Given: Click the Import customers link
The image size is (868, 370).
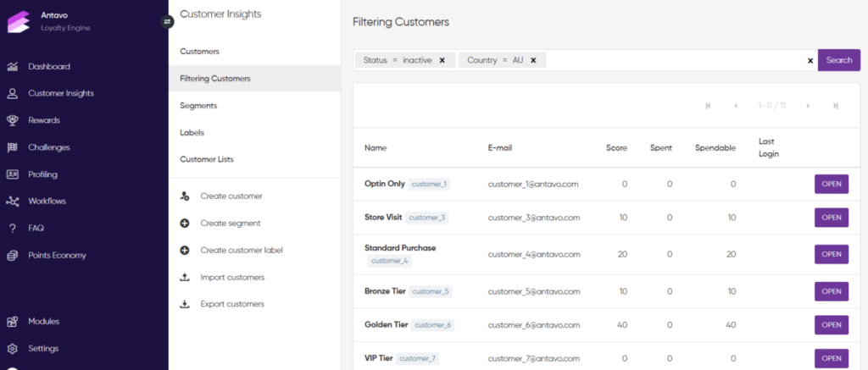Looking at the screenshot, I should (x=232, y=277).
